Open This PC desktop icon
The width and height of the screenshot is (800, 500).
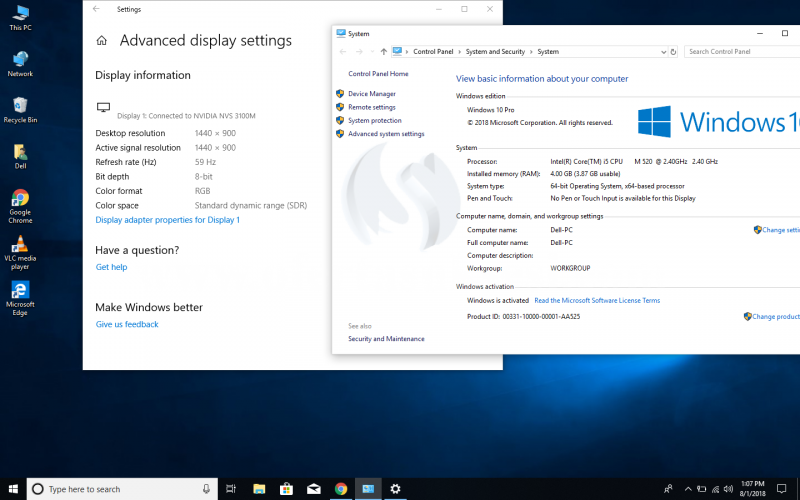tap(20, 17)
